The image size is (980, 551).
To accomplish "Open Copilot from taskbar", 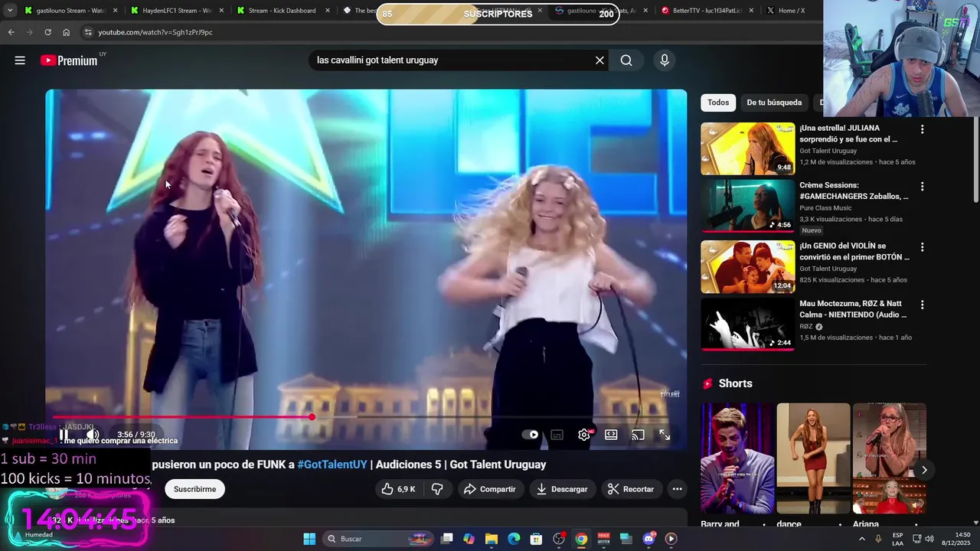I will pyautogui.click(x=469, y=539).
